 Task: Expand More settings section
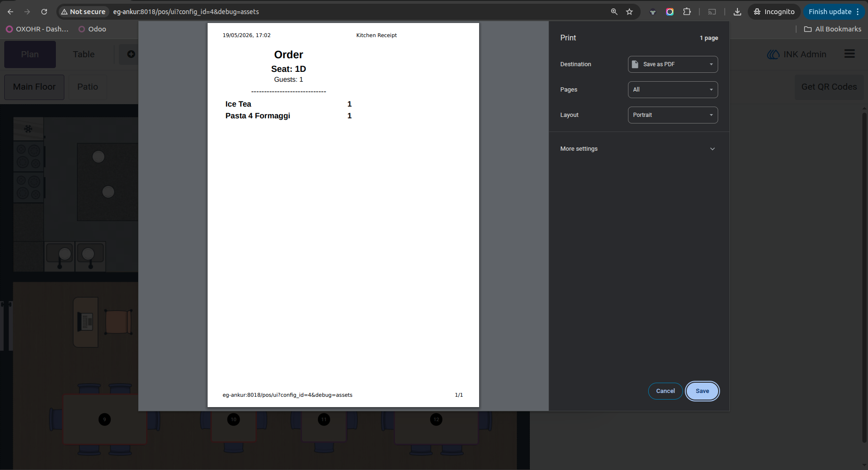tap(638, 149)
